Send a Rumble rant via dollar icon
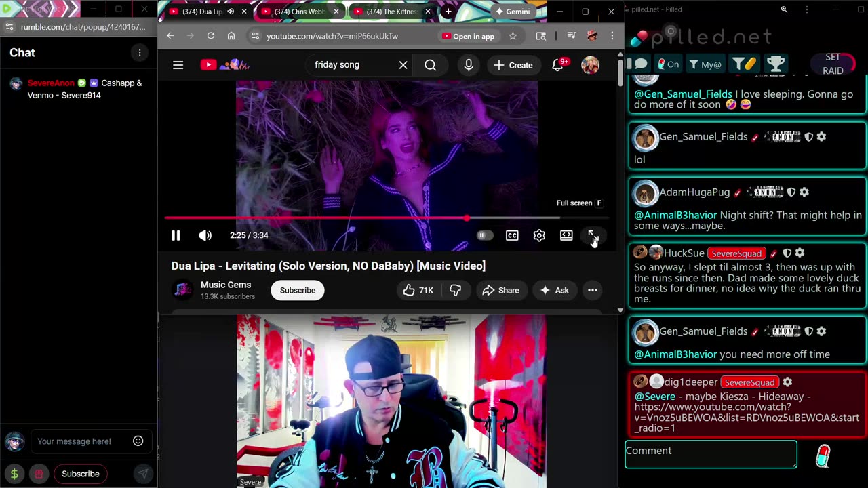Viewport: 868px width, 488px height. point(14,474)
